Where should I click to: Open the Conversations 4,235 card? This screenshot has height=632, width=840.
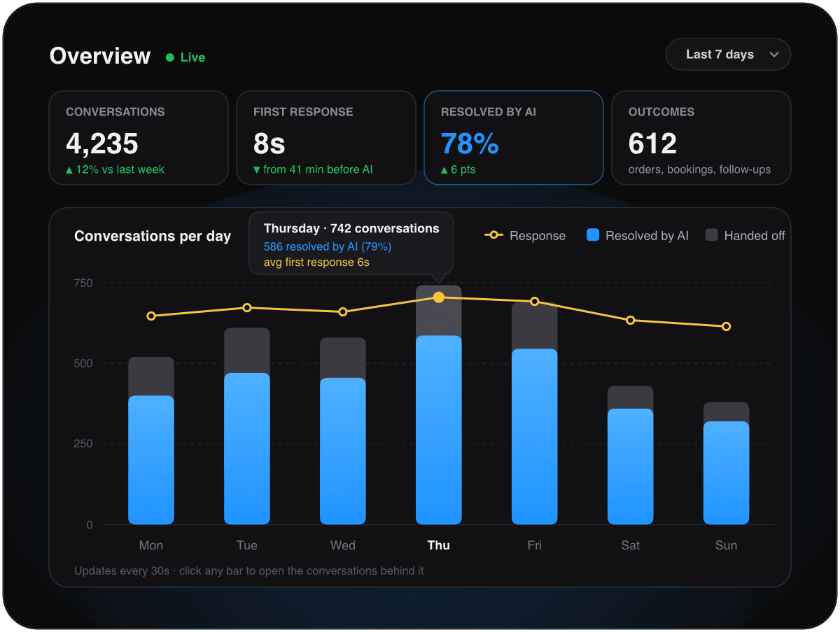coord(139,138)
